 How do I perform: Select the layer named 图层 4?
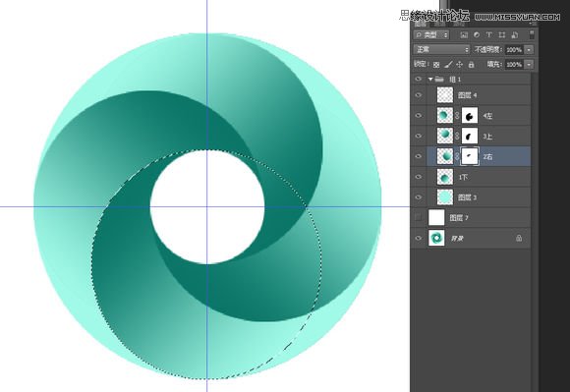468,95
